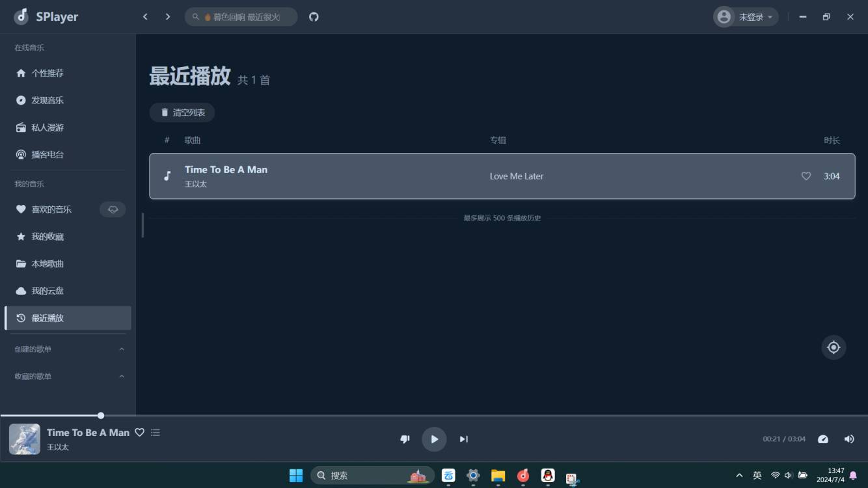868x488 pixels.
Task: Navigate back with the left arrow
Action: click(145, 17)
